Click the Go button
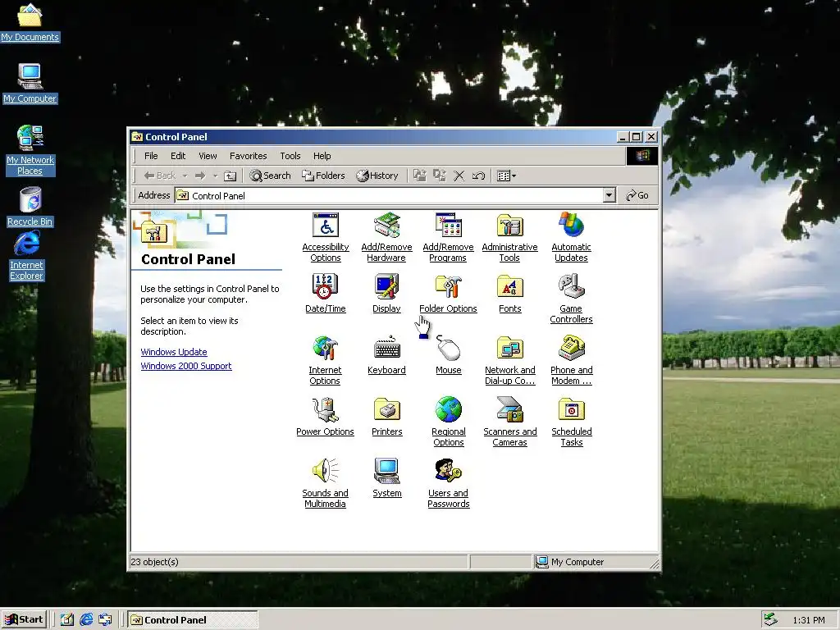The image size is (840, 630). [637, 195]
